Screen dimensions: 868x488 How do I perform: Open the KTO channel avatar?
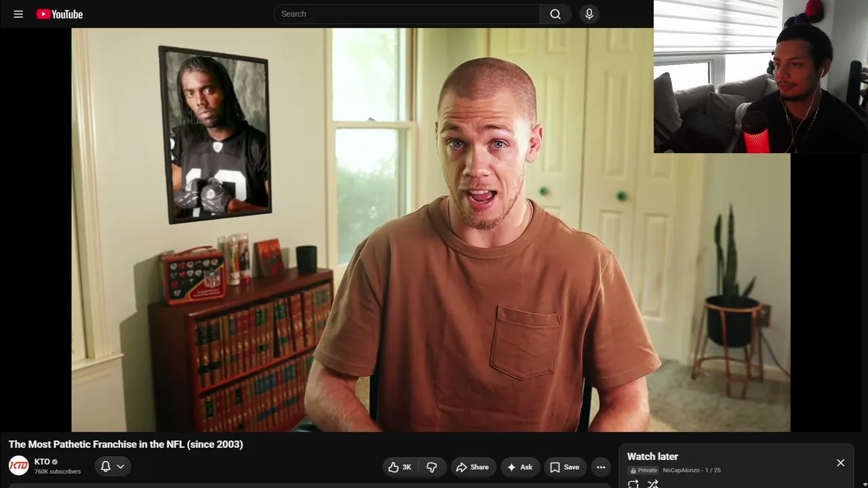click(18, 466)
